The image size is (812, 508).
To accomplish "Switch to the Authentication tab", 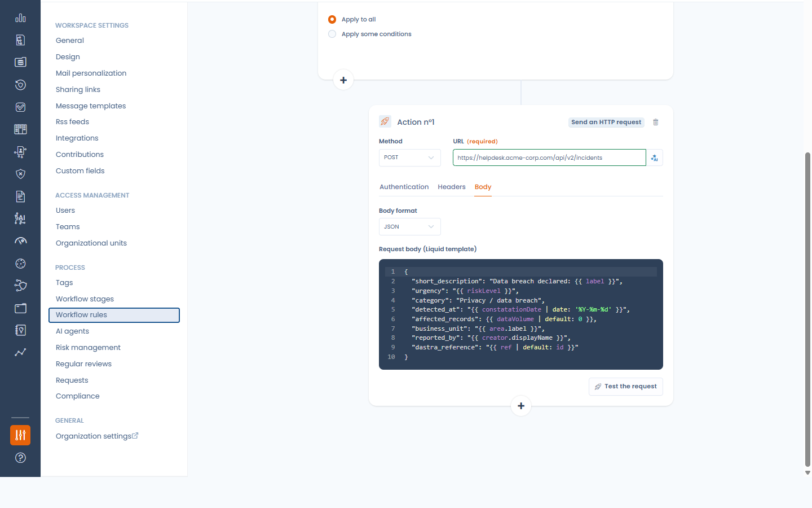I will point(404,187).
